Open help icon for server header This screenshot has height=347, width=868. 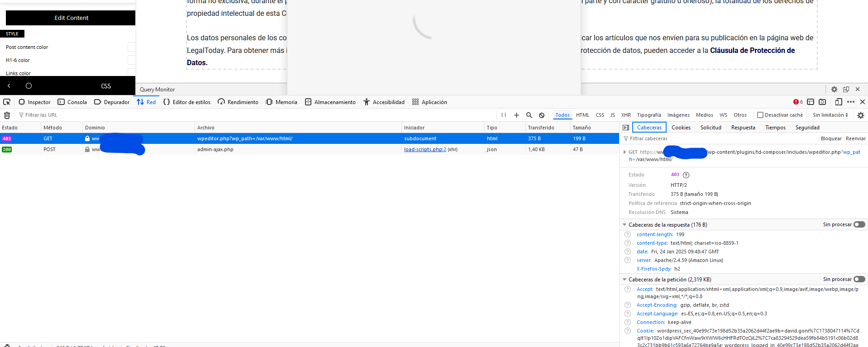(x=628, y=260)
